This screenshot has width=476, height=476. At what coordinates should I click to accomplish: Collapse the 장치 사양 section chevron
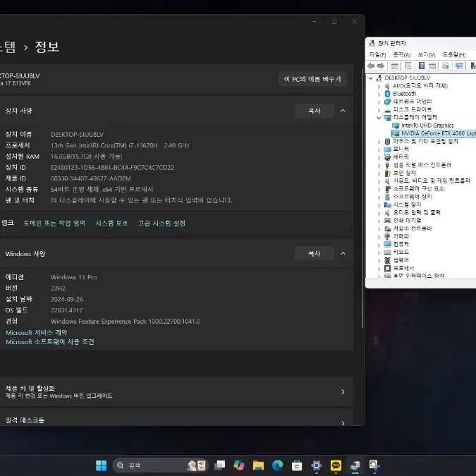click(343, 111)
